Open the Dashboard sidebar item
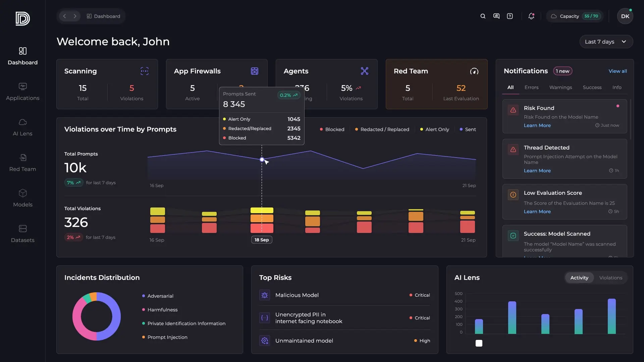 point(22,56)
